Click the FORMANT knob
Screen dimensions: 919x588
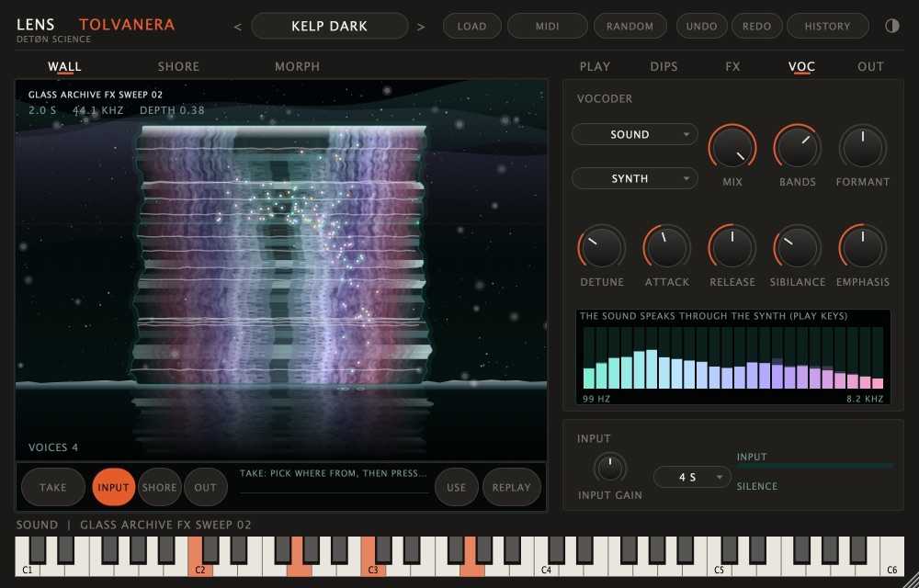(x=863, y=147)
